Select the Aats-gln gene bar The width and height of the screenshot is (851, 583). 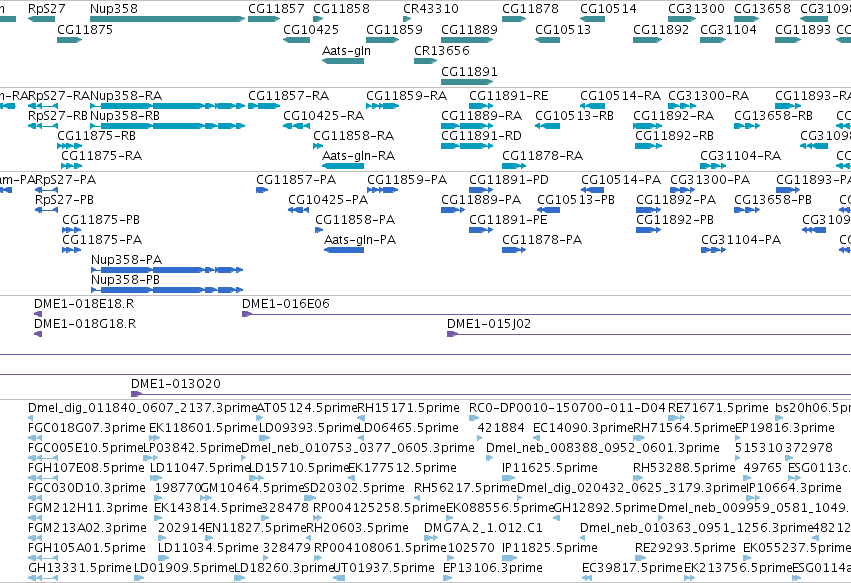(x=342, y=61)
